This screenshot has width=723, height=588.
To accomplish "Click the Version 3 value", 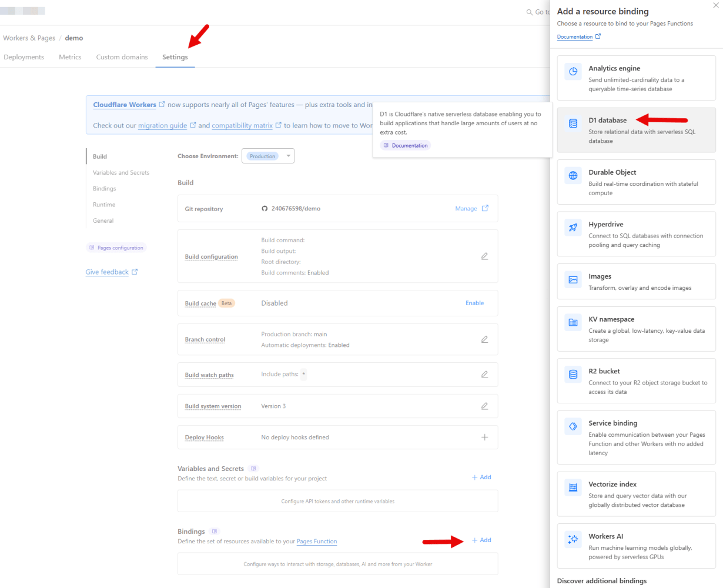I will [273, 406].
